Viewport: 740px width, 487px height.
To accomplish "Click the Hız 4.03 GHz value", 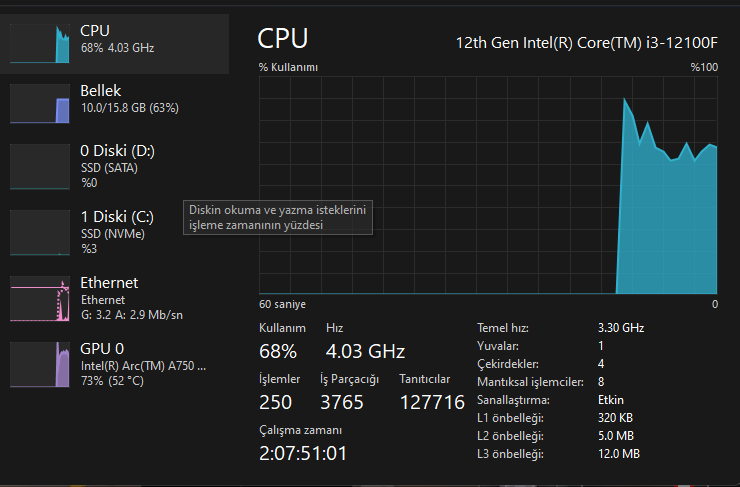I will (365, 351).
